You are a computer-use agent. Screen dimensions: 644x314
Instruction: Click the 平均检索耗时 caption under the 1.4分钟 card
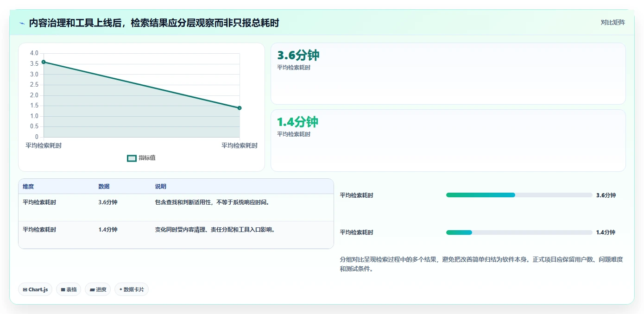[x=294, y=134]
